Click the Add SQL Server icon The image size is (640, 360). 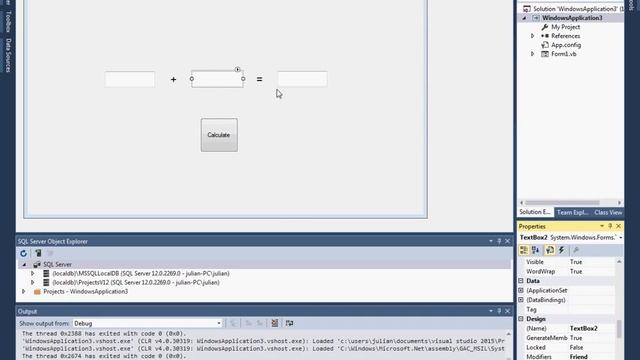tap(38, 253)
